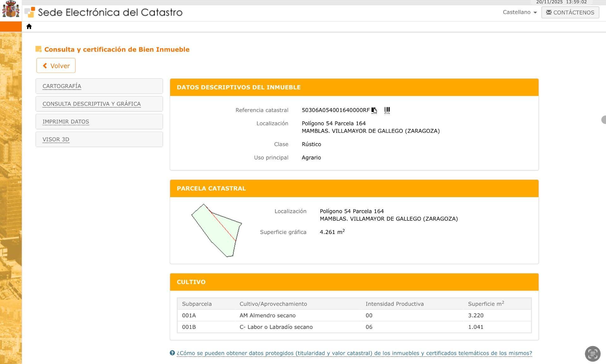Click the CONTÁCTENOS button
This screenshot has height=364, width=606.
[x=570, y=12]
